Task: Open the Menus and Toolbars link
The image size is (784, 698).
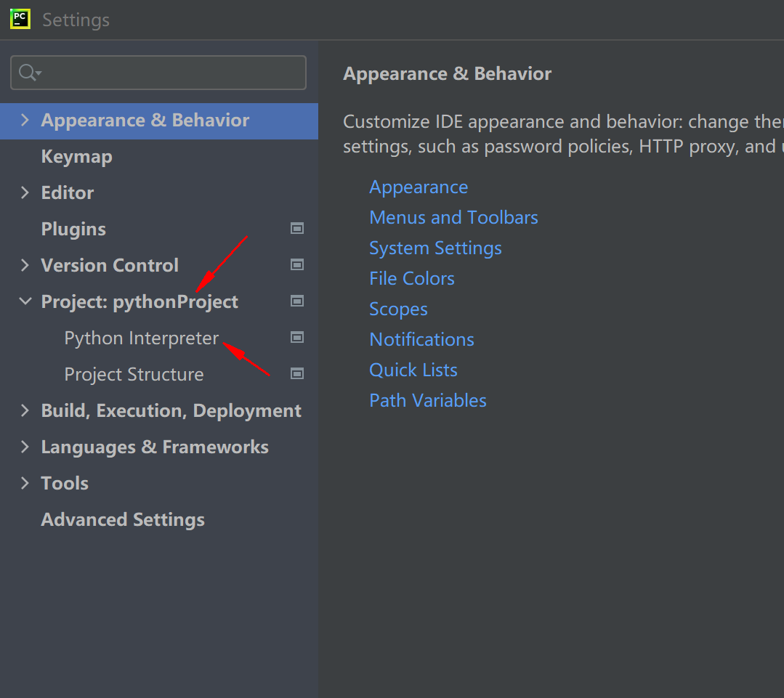Action: (x=453, y=218)
